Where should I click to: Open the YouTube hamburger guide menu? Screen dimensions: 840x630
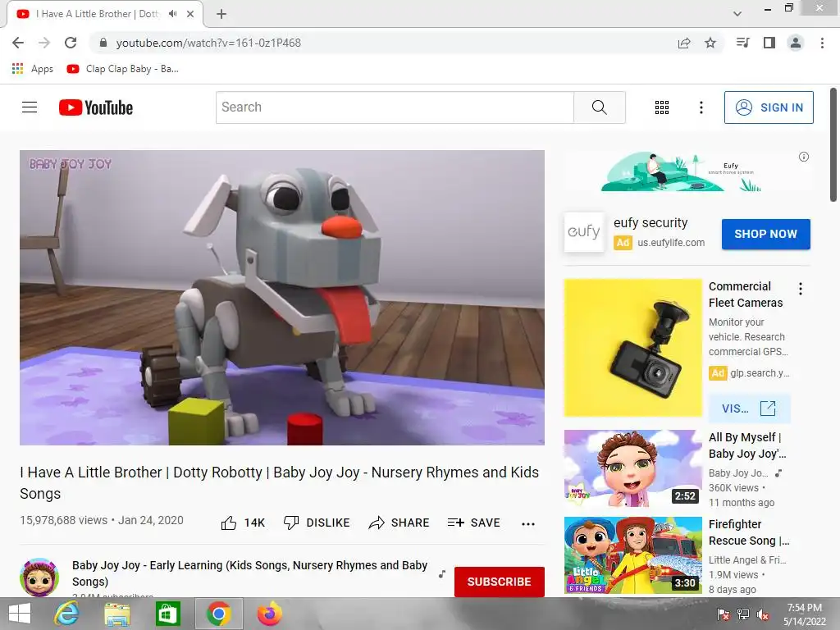pos(30,107)
